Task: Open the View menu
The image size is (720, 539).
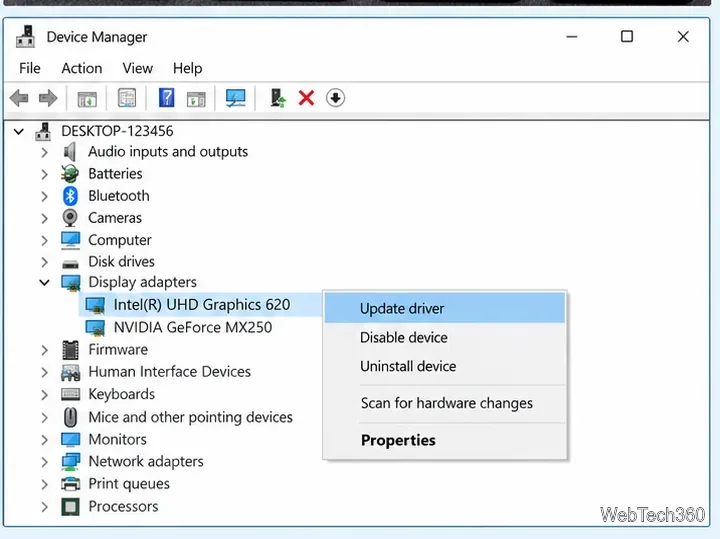Action: coord(137,68)
